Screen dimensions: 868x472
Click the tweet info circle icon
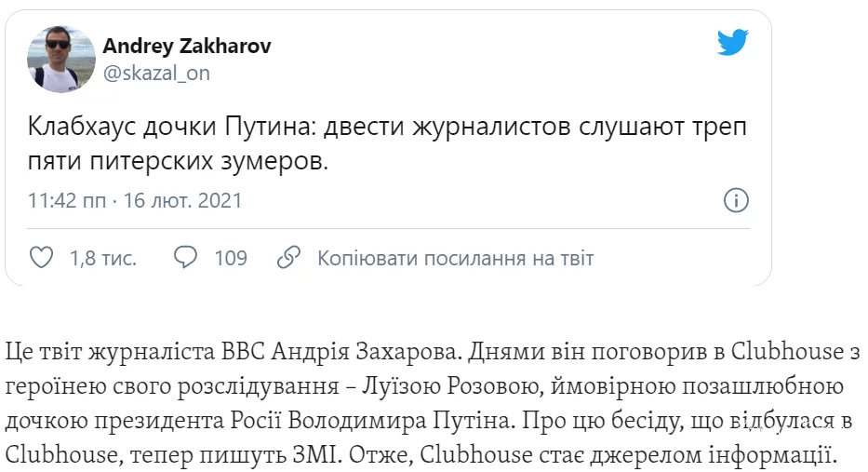(735, 200)
